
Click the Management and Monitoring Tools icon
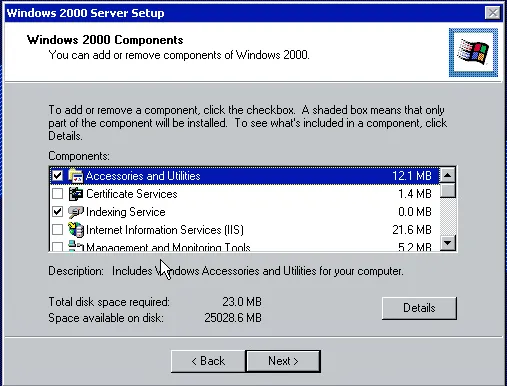(x=76, y=246)
